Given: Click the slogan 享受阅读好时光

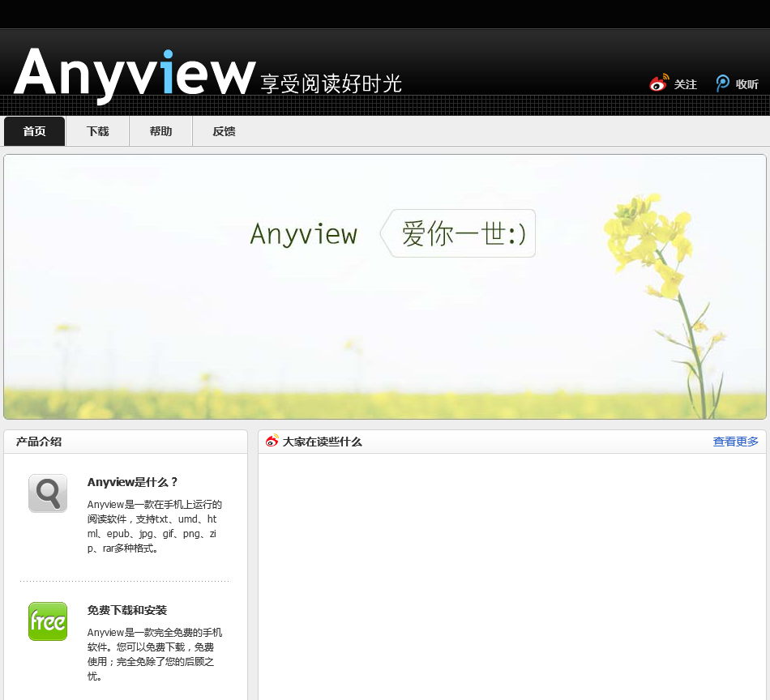Looking at the screenshot, I should click(x=331, y=83).
